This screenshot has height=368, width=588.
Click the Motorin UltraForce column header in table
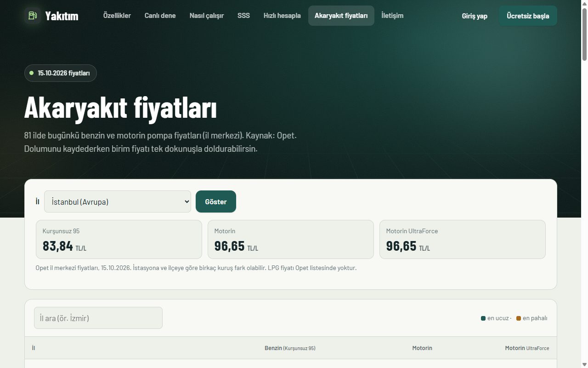[x=527, y=348]
